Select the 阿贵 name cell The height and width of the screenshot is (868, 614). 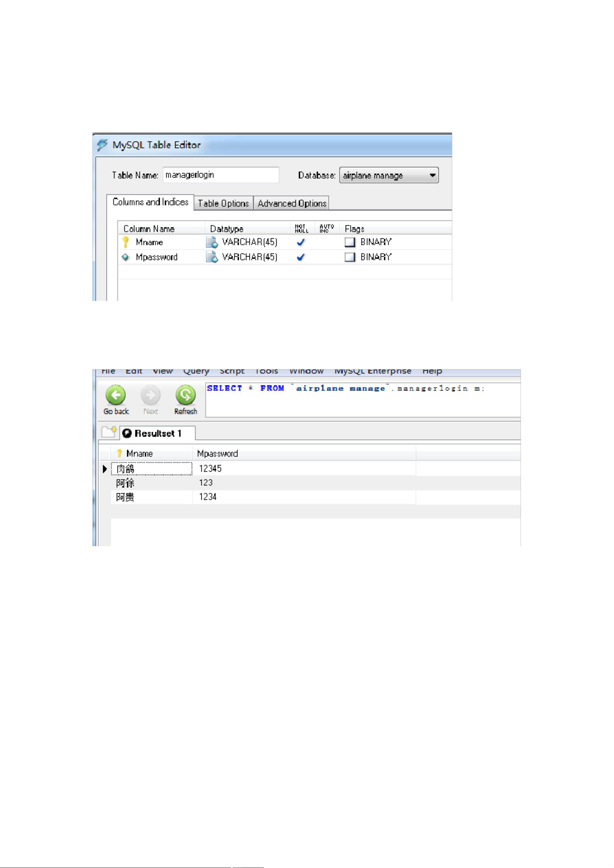click(152, 497)
